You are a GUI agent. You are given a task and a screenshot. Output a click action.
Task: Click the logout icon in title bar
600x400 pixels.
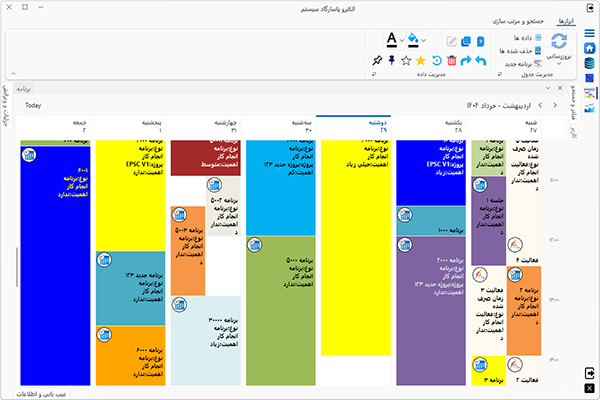[590, 8]
